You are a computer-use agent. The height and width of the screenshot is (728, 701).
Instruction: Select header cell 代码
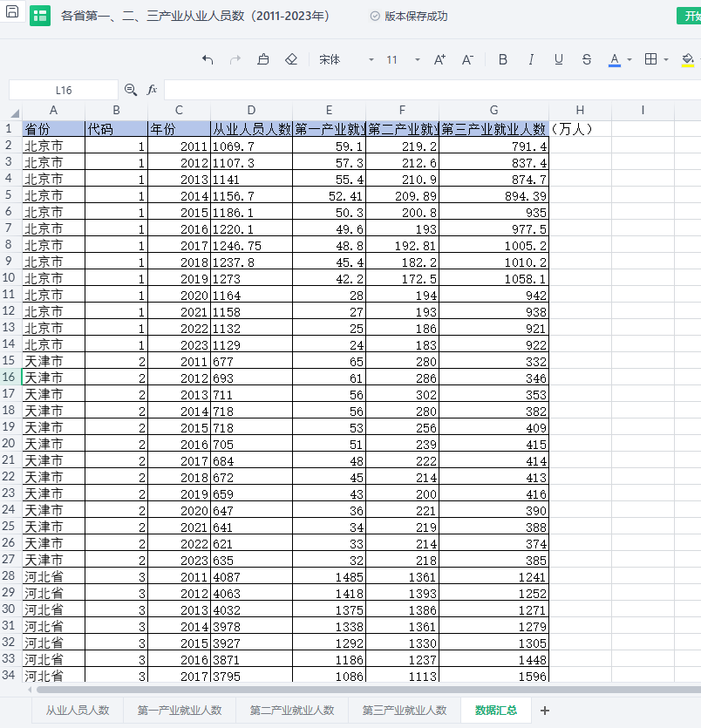coord(116,129)
